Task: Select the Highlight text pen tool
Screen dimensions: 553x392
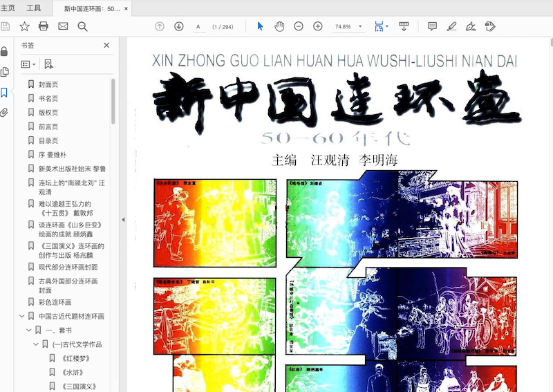Action: click(451, 26)
